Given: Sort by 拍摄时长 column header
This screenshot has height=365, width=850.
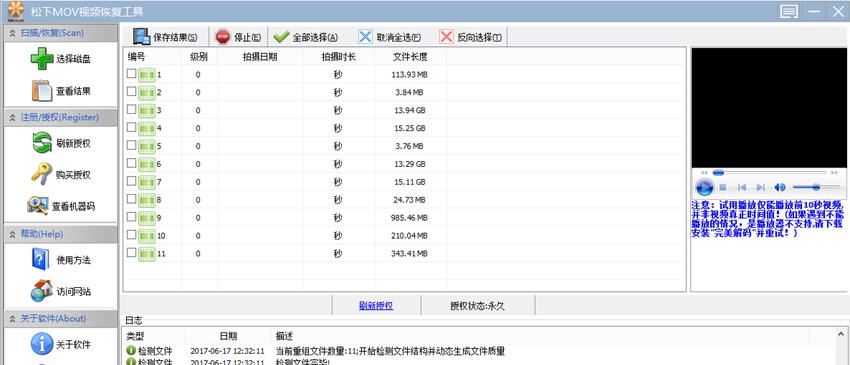Looking at the screenshot, I should point(338,56).
